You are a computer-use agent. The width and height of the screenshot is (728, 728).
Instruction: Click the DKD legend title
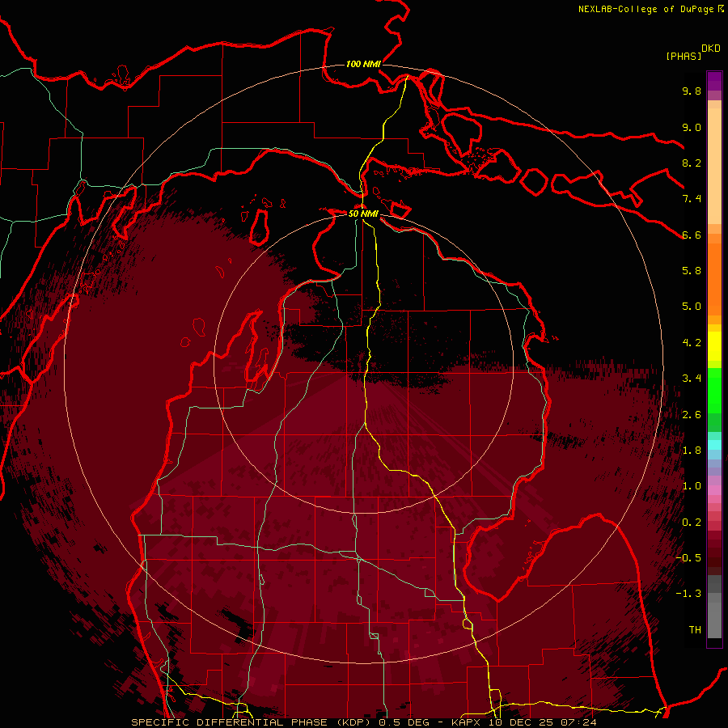click(x=711, y=49)
